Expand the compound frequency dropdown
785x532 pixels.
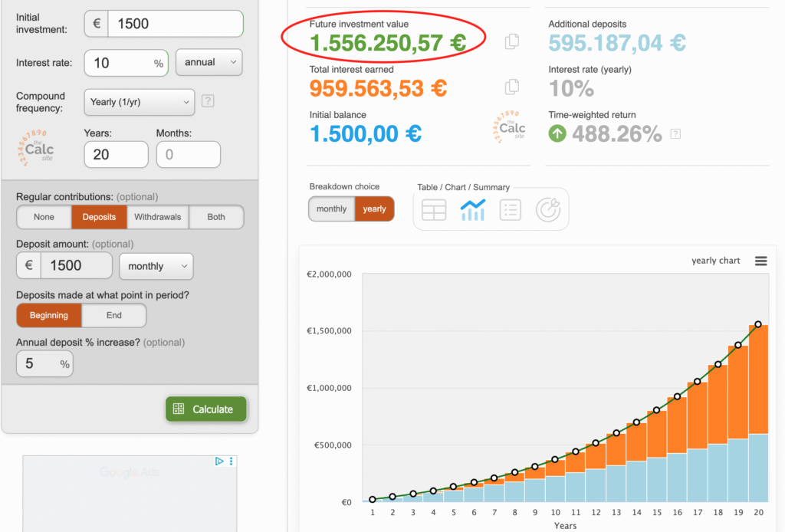coord(139,101)
